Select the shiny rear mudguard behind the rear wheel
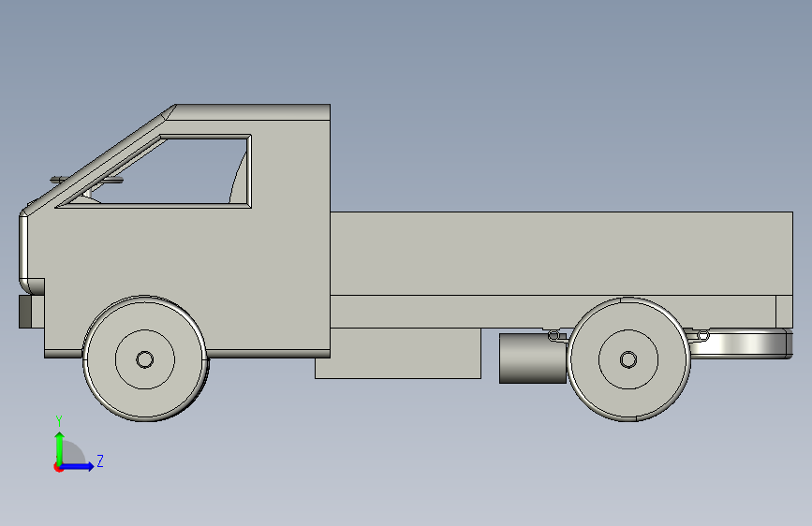Viewport: 812px width, 526px height. pyautogui.click(x=740, y=343)
